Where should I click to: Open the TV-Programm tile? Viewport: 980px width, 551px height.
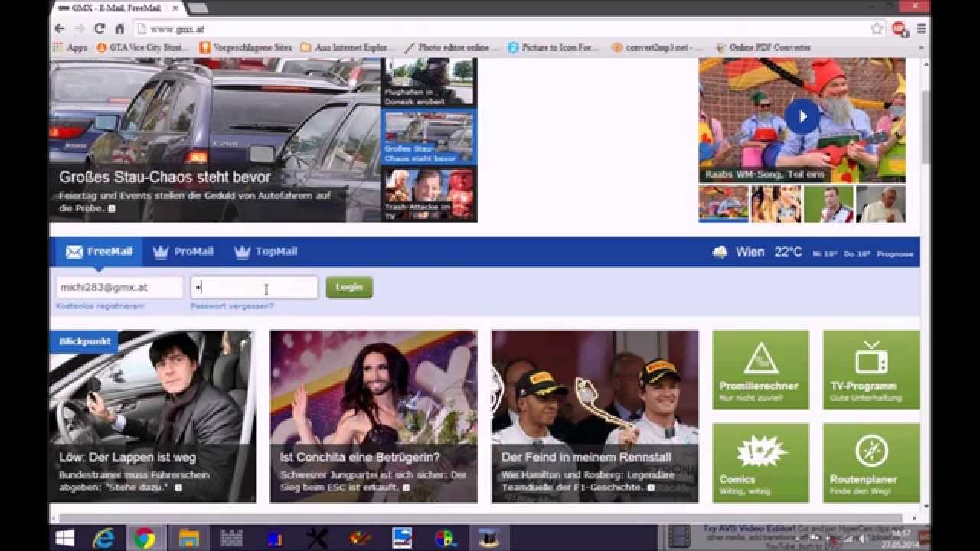[x=871, y=370]
